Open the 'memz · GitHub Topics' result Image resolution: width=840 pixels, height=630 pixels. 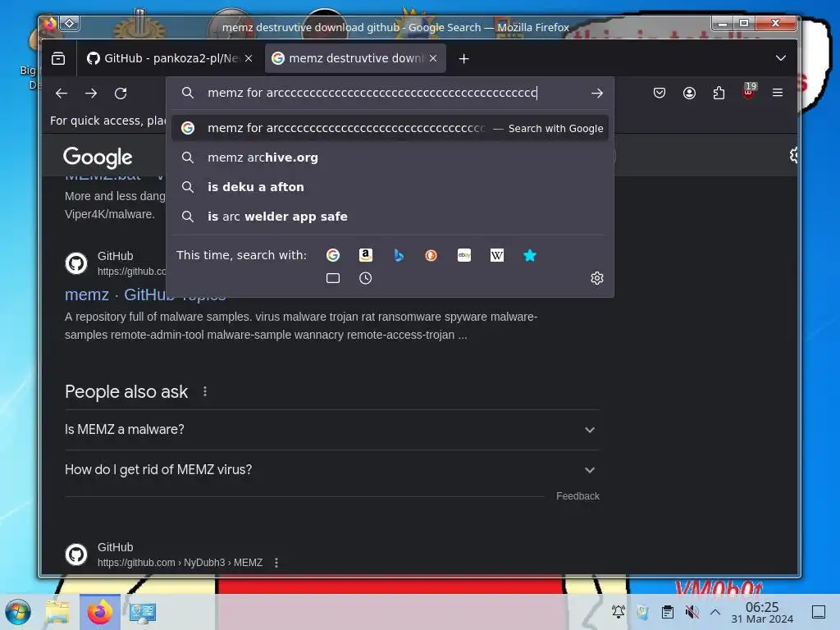tap(145, 294)
